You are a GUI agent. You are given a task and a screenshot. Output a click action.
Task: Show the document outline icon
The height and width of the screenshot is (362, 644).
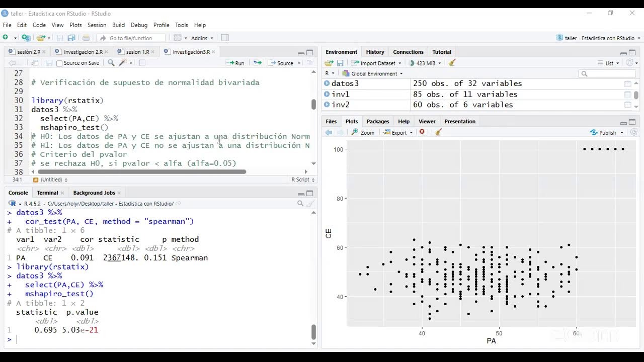pyautogui.click(x=310, y=63)
